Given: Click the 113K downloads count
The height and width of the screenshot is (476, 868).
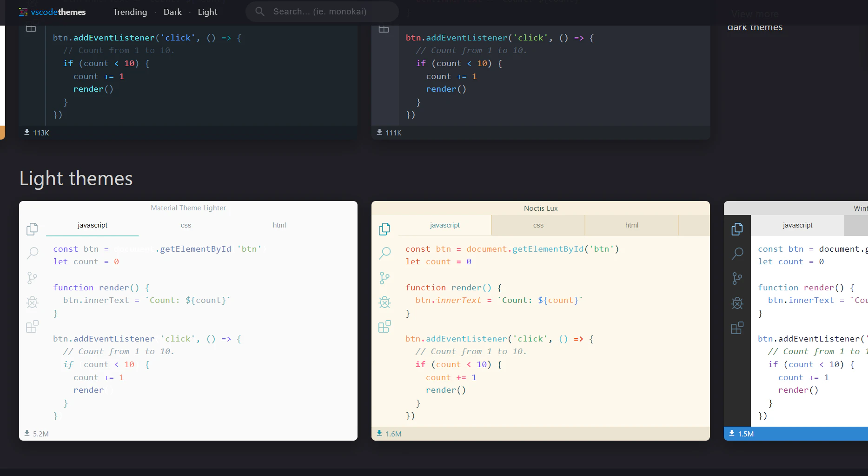Looking at the screenshot, I should pyautogui.click(x=37, y=133).
